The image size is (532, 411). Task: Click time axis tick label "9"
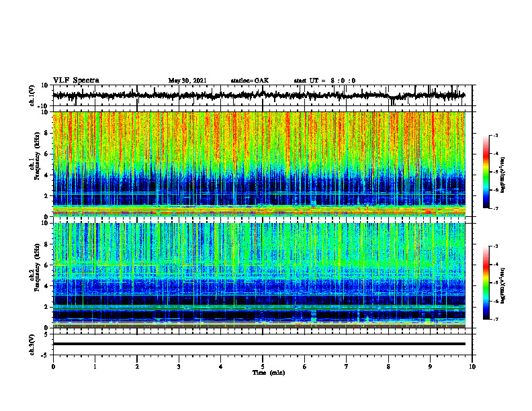(x=430, y=367)
